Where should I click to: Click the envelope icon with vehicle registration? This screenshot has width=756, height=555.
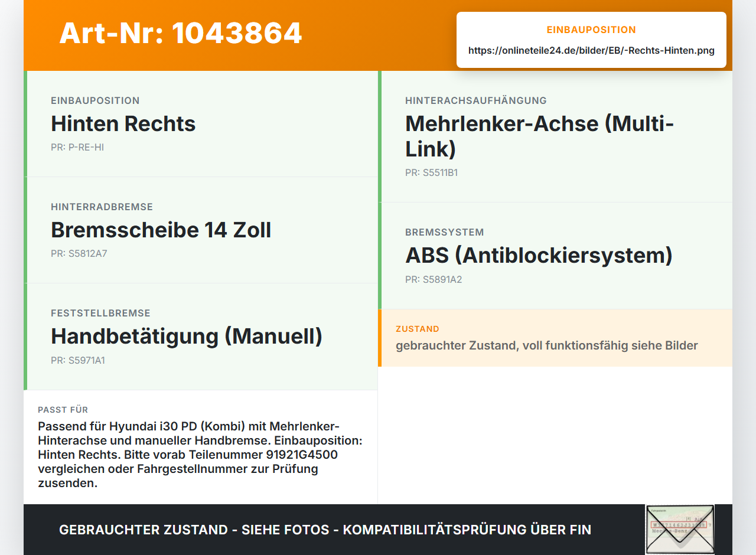[x=680, y=530]
